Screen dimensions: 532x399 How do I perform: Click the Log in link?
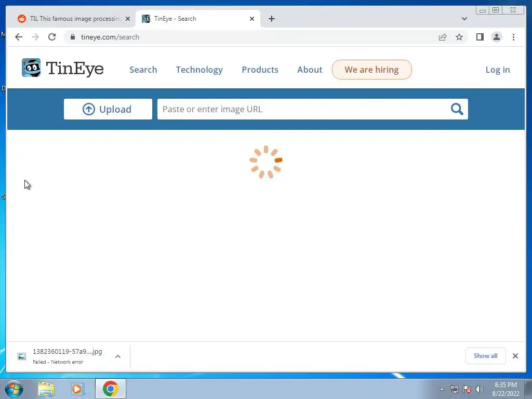pyautogui.click(x=498, y=70)
